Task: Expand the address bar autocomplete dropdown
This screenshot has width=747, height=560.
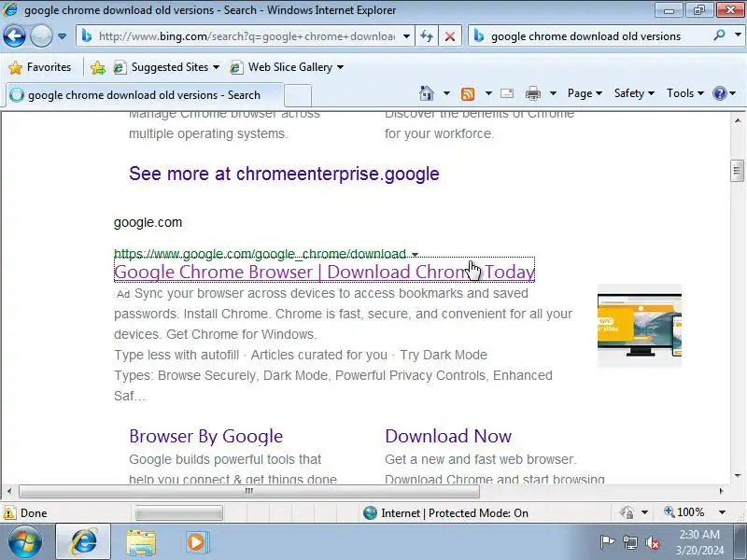Action: [x=406, y=36]
